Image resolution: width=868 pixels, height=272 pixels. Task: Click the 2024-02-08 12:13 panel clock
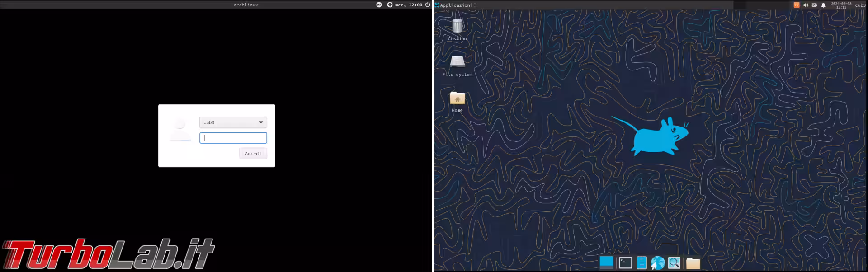[x=841, y=5]
